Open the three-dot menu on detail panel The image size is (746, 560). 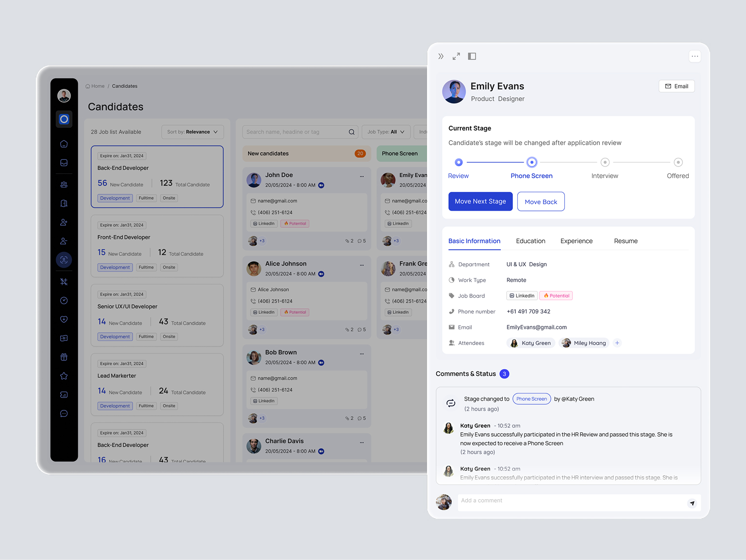(x=695, y=56)
